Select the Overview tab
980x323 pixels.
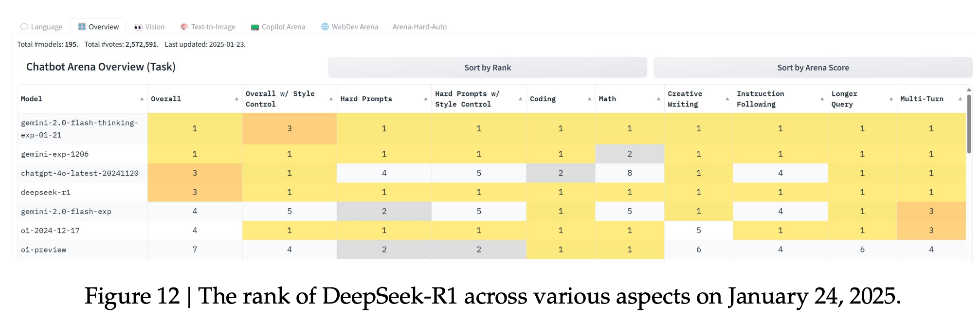[98, 27]
